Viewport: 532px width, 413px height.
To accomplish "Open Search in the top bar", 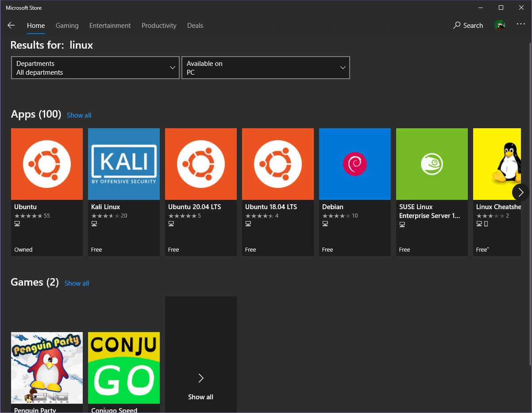I will coord(468,26).
